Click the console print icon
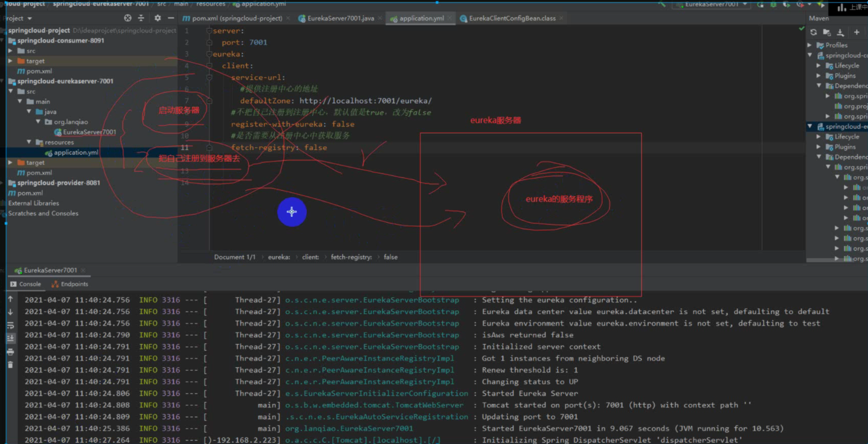Image resolution: width=868 pixels, height=444 pixels. pyautogui.click(x=10, y=352)
